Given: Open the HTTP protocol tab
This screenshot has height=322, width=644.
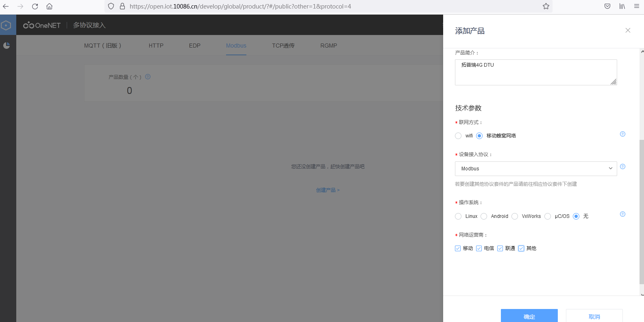Looking at the screenshot, I should pyautogui.click(x=156, y=46).
